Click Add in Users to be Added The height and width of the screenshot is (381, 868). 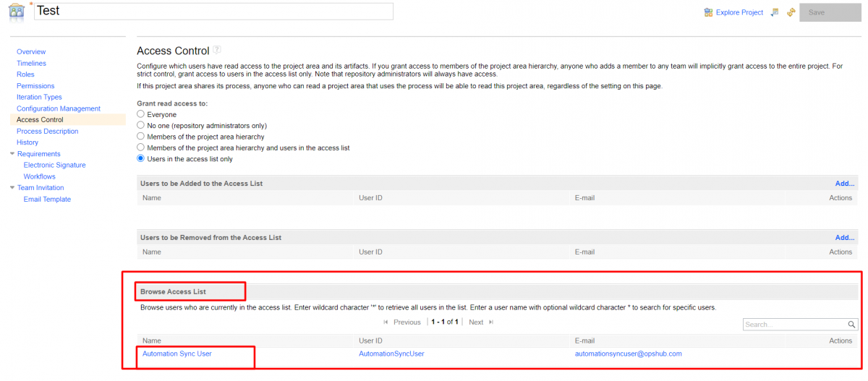844,184
